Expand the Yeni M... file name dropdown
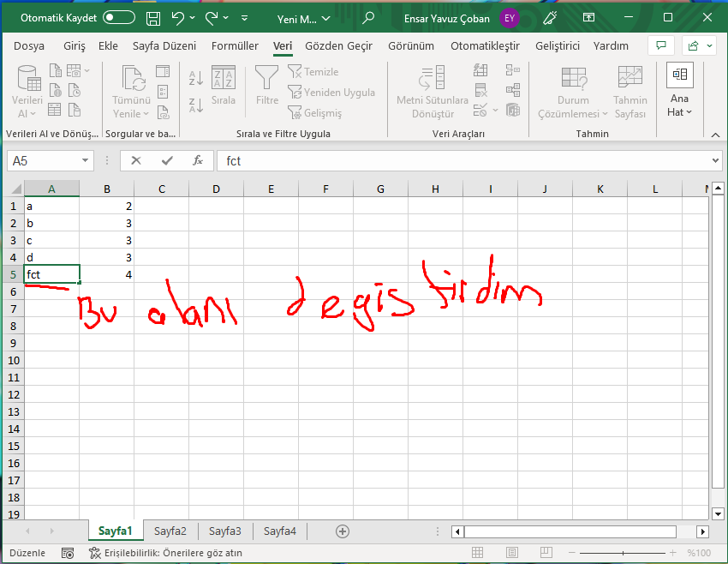This screenshot has height=564, width=728. [x=326, y=19]
